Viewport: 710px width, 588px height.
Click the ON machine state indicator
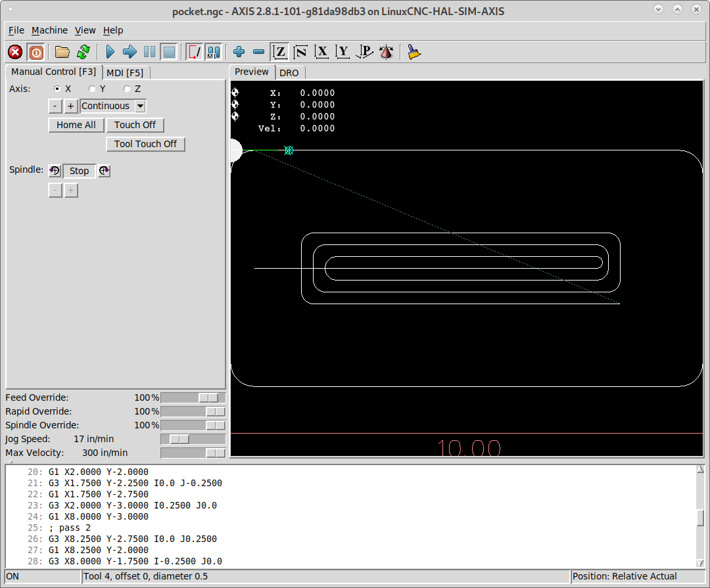point(12,576)
